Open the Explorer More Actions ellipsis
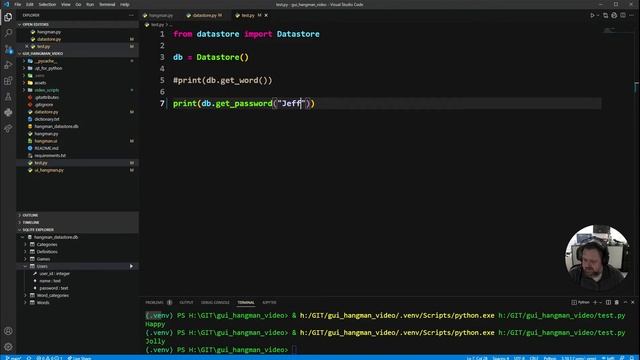 click(x=131, y=16)
